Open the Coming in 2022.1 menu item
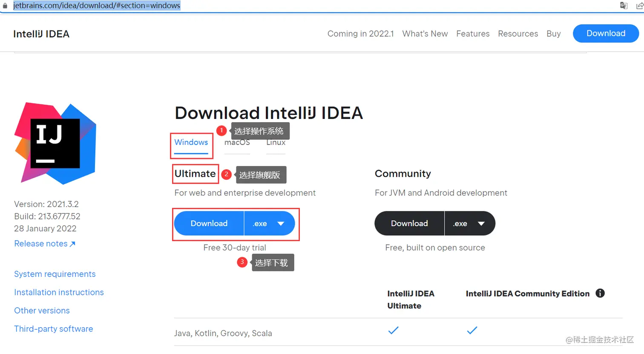The height and width of the screenshot is (354, 644). [x=361, y=34]
